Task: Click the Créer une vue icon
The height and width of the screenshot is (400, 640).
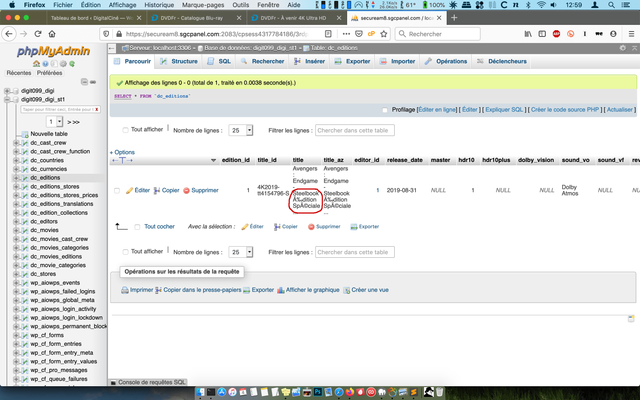Action: tap(347, 290)
